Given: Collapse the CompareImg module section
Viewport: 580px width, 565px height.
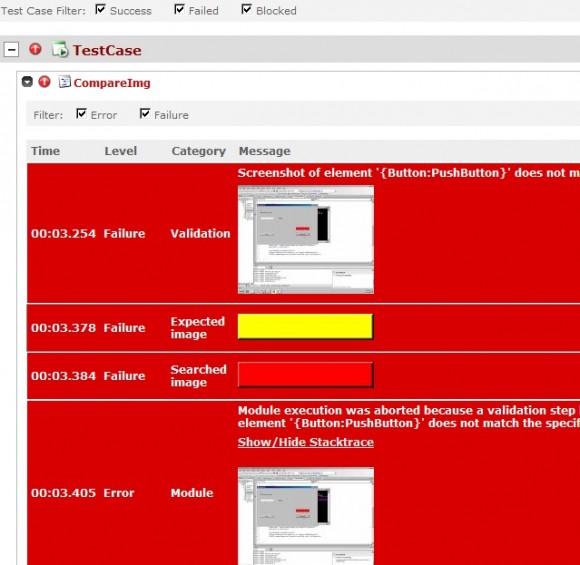Looking at the screenshot, I should (x=27, y=82).
